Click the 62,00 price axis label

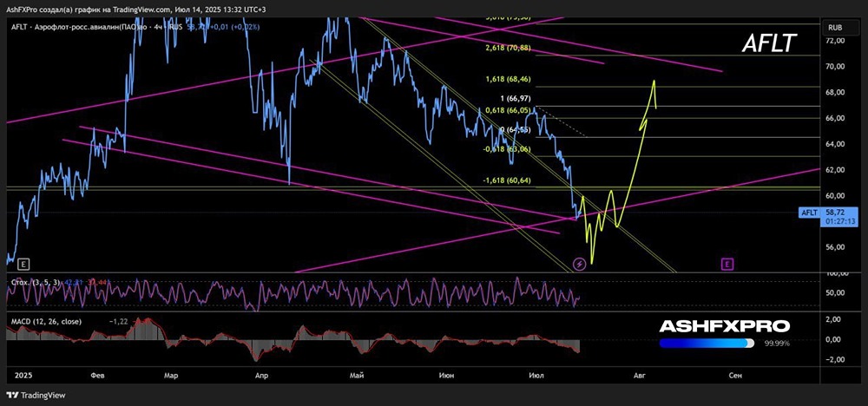835,170
